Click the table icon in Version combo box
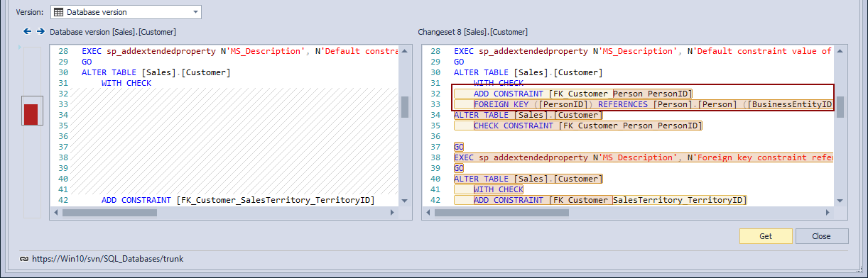Screen dimensions: 868x278 [x=58, y=12]
